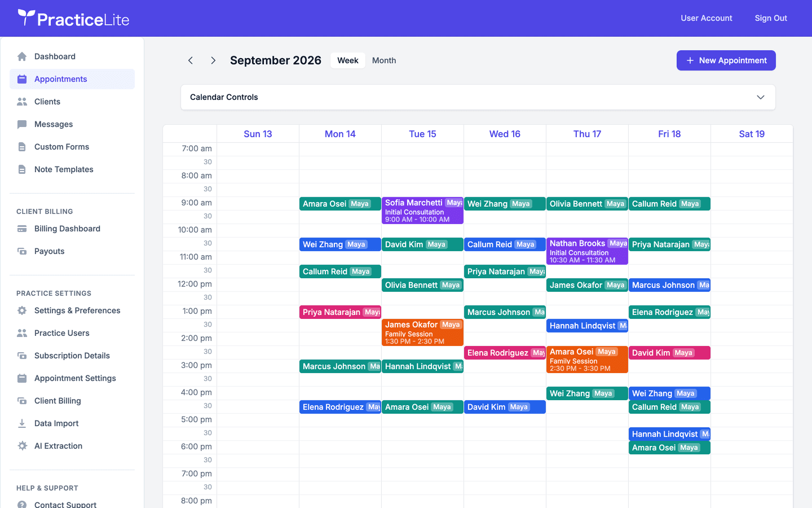Viewport: 812px width, 508px height.
Task: Open Olivia Bennett appointment on Tuesday
Action: pos(422,285)
